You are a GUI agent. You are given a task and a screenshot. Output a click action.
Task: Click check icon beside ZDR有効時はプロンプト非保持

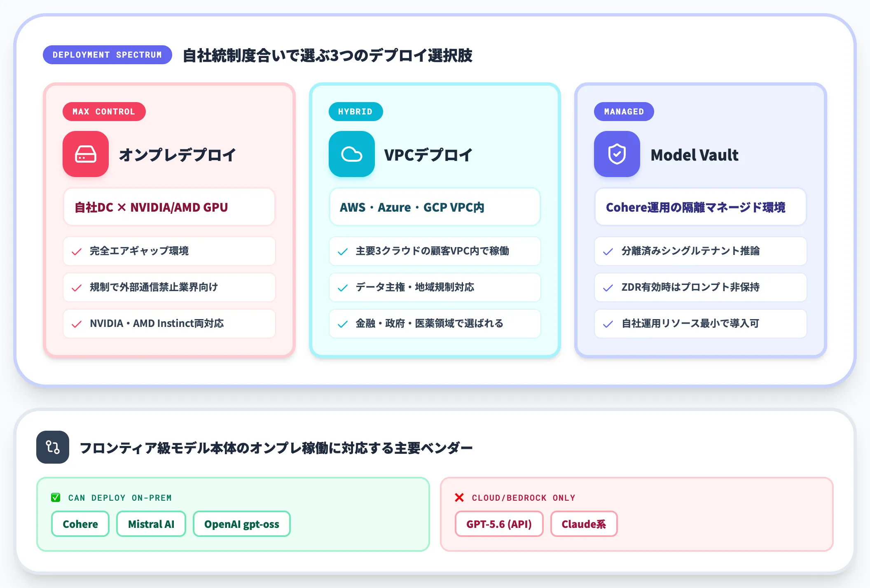pyautogui.click(x=608, y=288)
